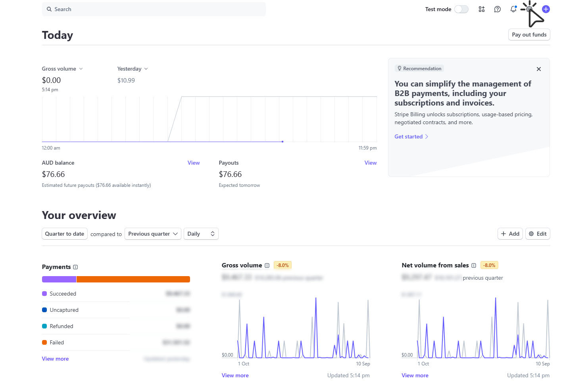Screen dimensions: 588x386
Task: Click the current-time dot on Today chart
Action: tap(282, 142)
